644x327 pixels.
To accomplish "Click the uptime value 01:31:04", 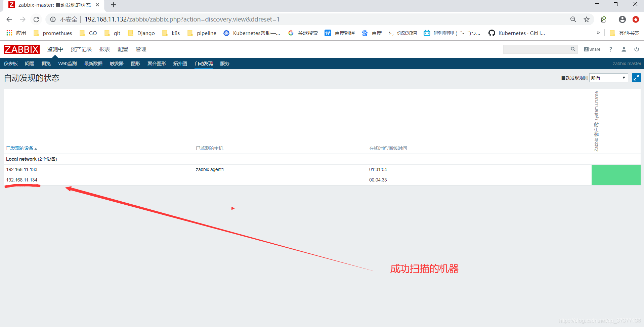I will (378, 169).
